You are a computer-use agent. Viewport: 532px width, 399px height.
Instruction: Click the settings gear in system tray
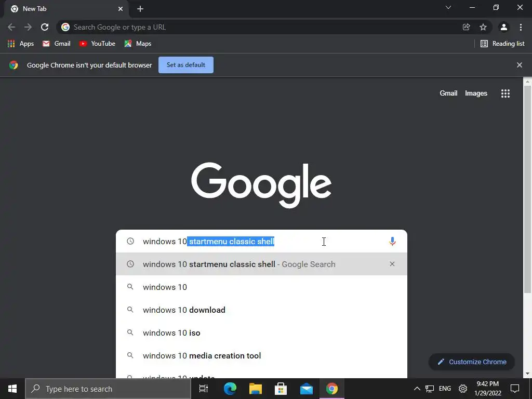tap(463, 389)
